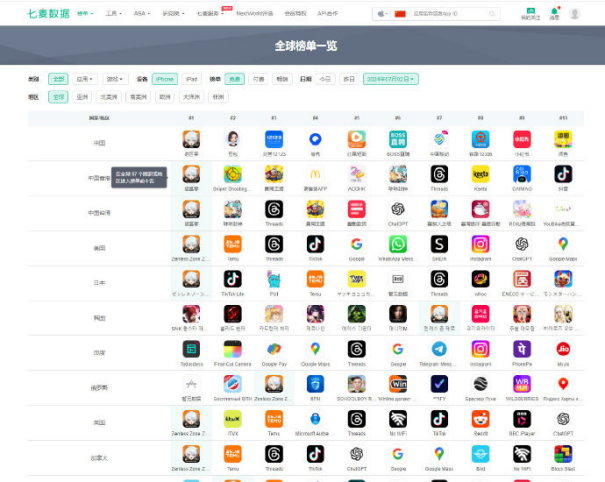The width and height of the screenshot is (605, 482).
Task: Open WILDBERRIES in the Russia row
Action: pyautogui.click(x=522, y=384)
